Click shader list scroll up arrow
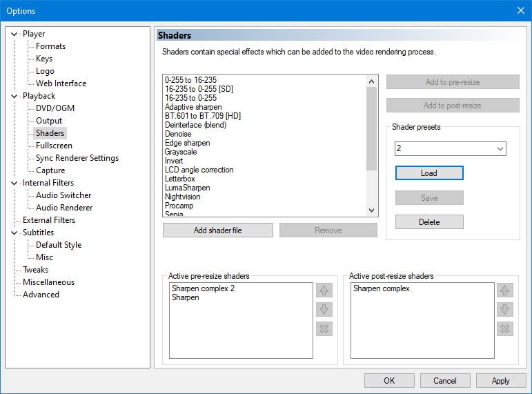The height and width of the screenshot is (394, 532). [371, 81]
